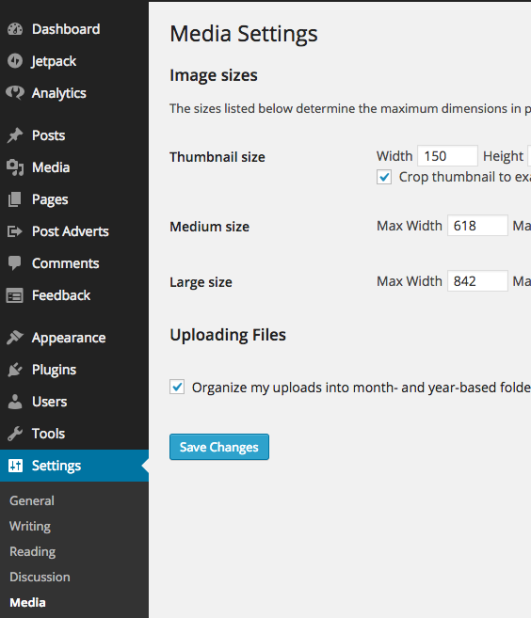Open General settings submenu link
Image resolution: width=531 pixels, height=618 pixels.
point(32,501)
